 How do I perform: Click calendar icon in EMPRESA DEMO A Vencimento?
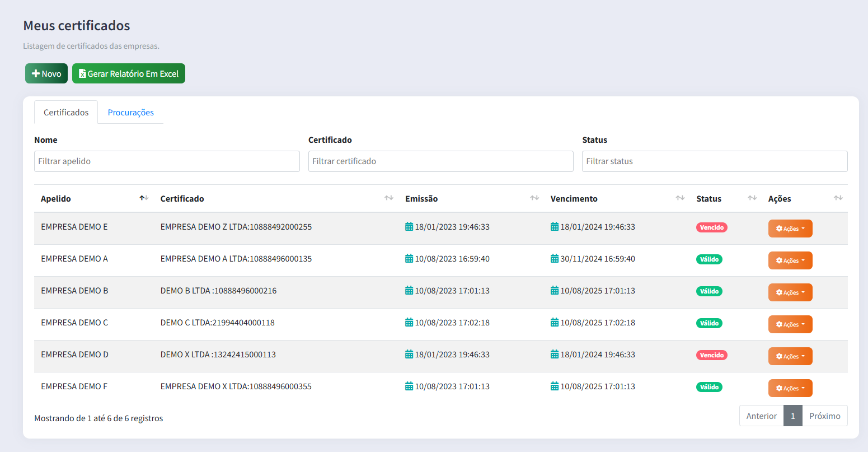click(x=555, y=259)
